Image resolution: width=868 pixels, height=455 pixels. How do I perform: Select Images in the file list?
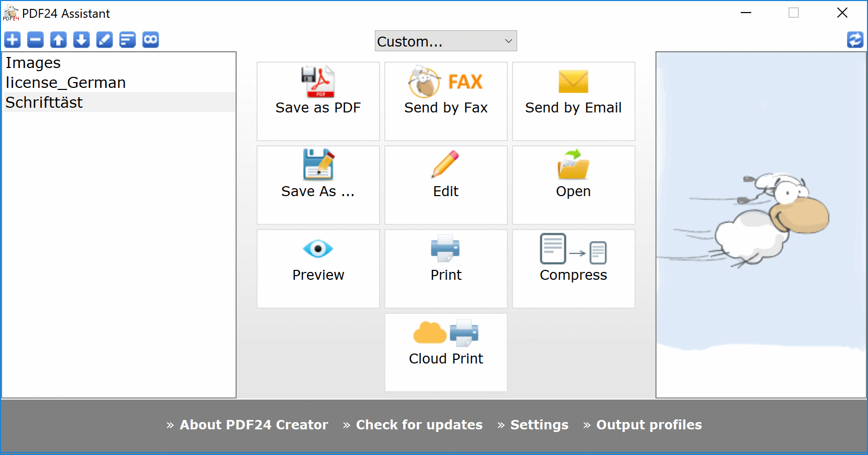pos(34,63)
